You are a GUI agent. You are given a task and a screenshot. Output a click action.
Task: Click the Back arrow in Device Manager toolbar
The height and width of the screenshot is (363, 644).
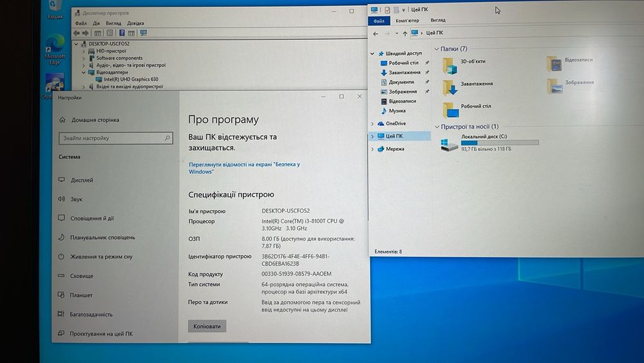coord(77,33)
